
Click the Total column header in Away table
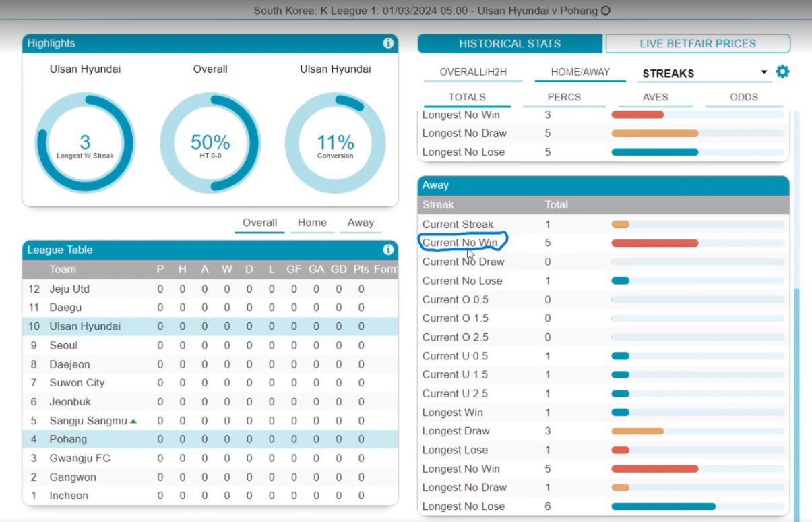click(557, 204)
